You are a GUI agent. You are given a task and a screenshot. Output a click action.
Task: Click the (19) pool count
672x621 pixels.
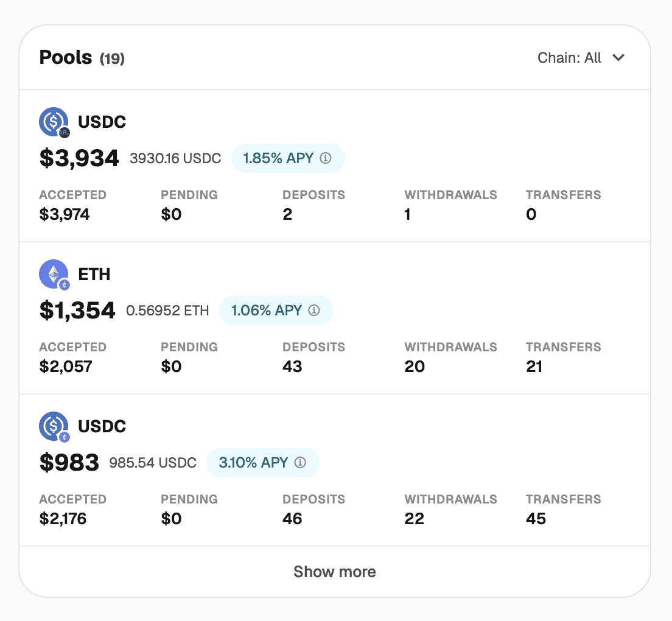(112, 58)
